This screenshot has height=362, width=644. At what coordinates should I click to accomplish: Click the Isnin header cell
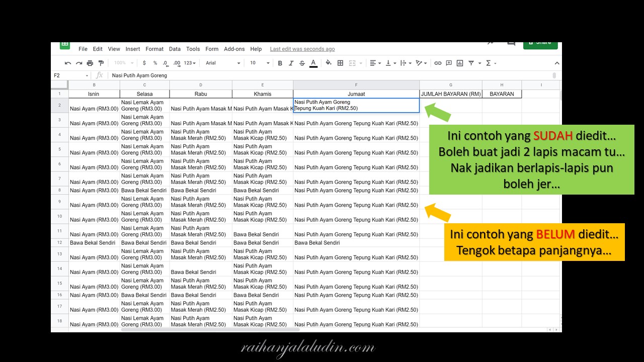point(94,94)
